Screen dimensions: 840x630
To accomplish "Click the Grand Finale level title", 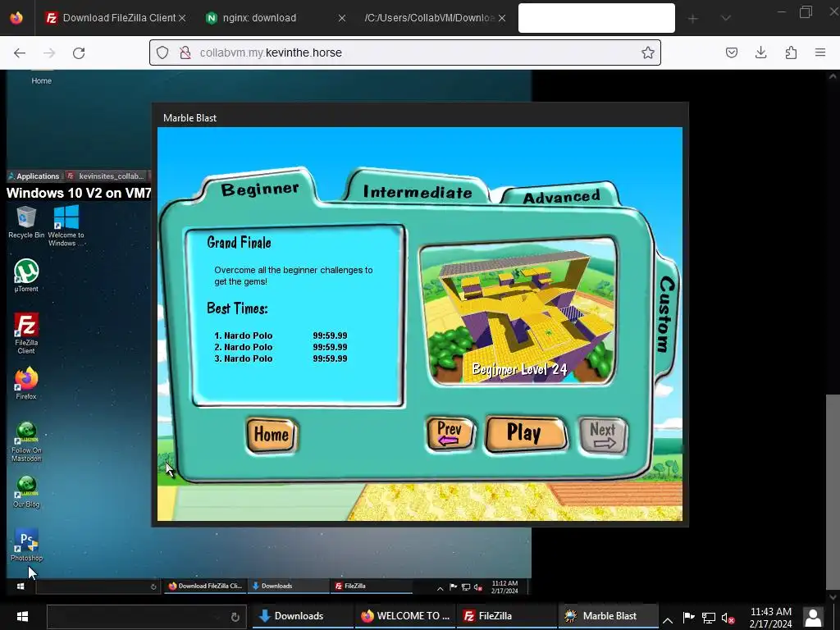I will (239, 243).
